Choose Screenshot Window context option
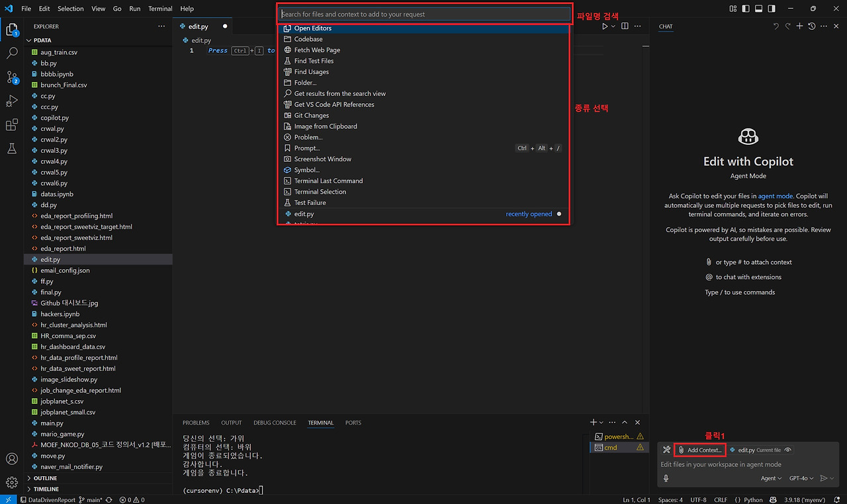The height and width of the screenshot is (504, 847). point(423,159)
